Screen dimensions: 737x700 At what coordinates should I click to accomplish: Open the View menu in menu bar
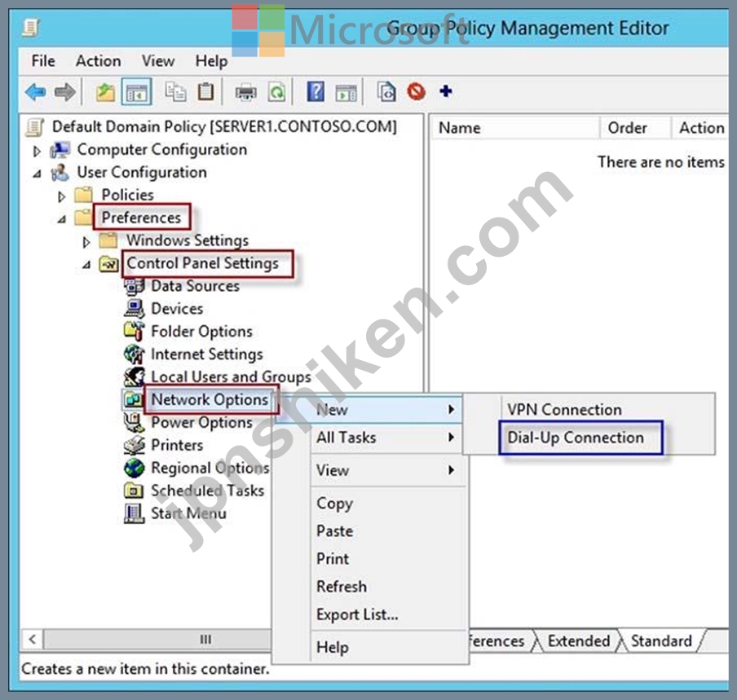[x=158, y=60]
